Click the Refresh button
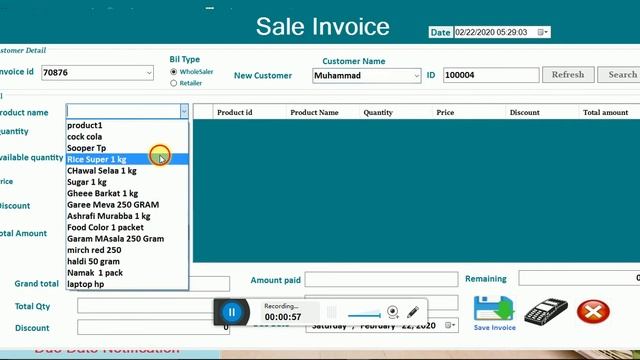 point(568,75)
